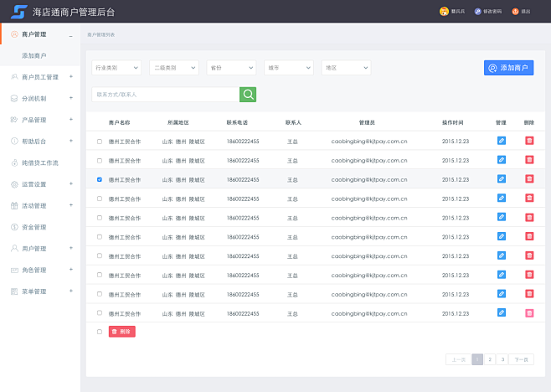Collapse 商户管理 with the minus sign
The image size is (551, 392).
click(70, 35)
